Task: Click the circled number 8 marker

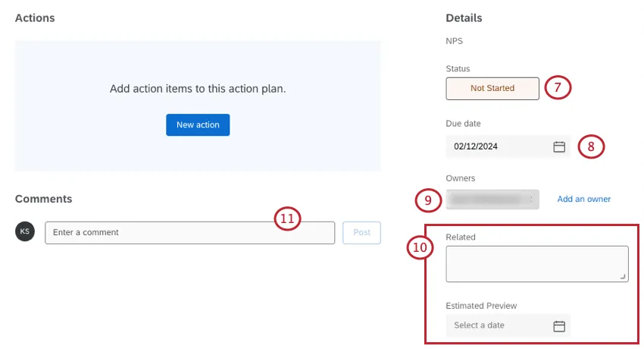Action: point(591,146)
